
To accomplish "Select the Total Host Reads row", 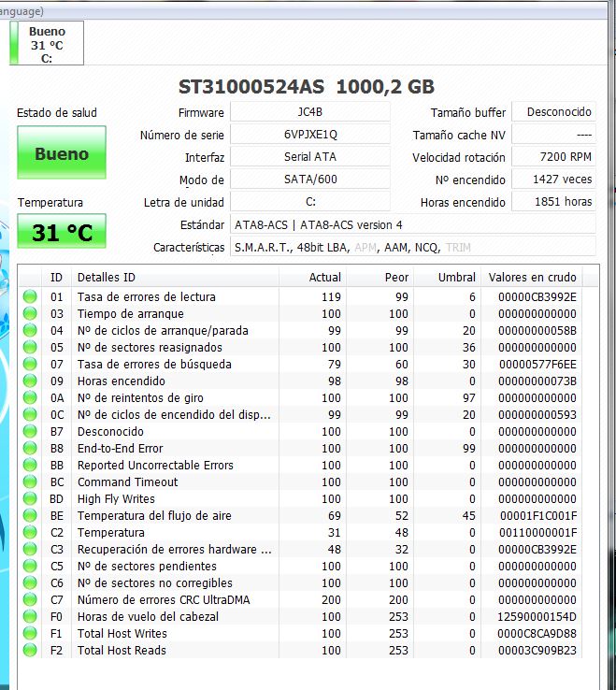I will [x=300, y=650].
